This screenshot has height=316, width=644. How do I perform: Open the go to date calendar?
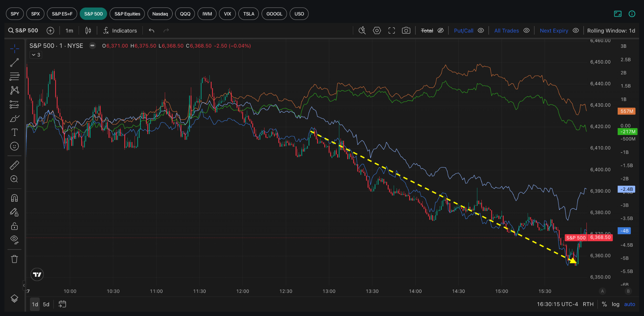[x=62, y=304]
